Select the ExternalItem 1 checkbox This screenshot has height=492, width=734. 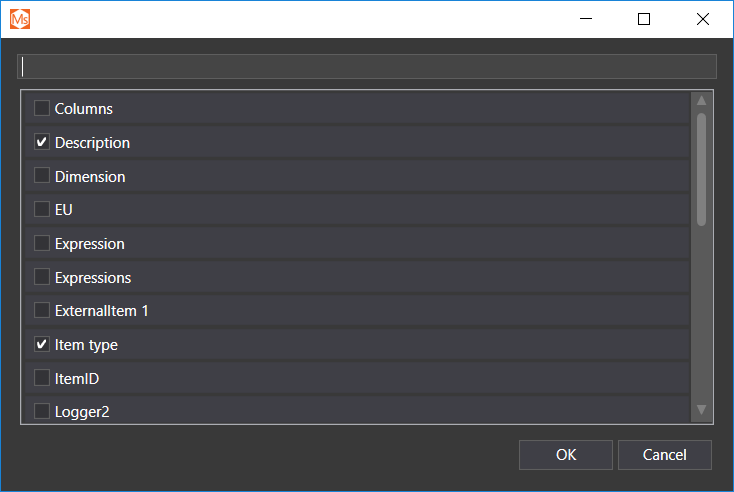click(42, 311)
